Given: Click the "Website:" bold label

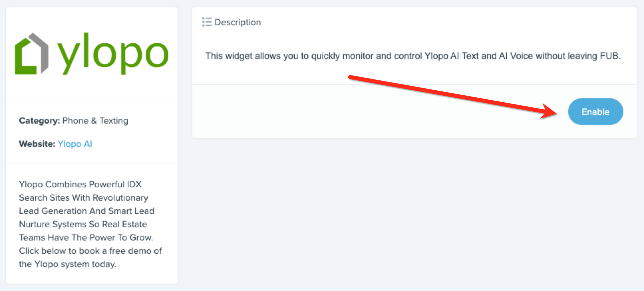Looking at the screenshot, I should point(37,144).
